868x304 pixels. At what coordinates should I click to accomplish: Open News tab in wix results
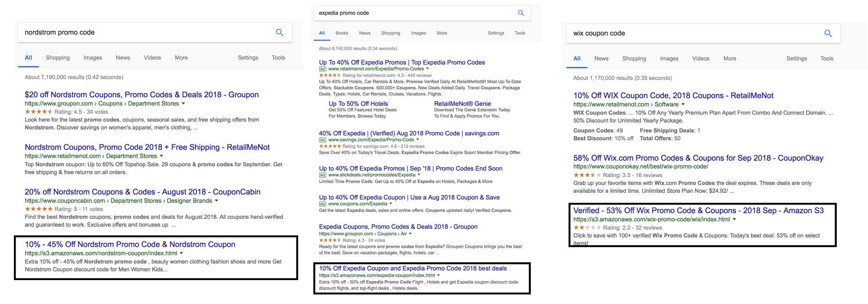(601, 58)
